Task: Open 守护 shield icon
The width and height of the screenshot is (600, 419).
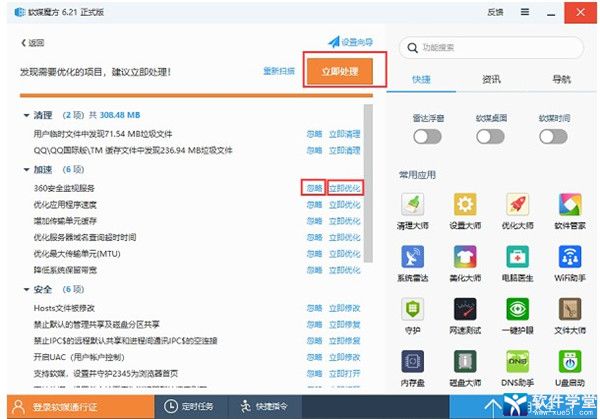Action: click(412, 309)
